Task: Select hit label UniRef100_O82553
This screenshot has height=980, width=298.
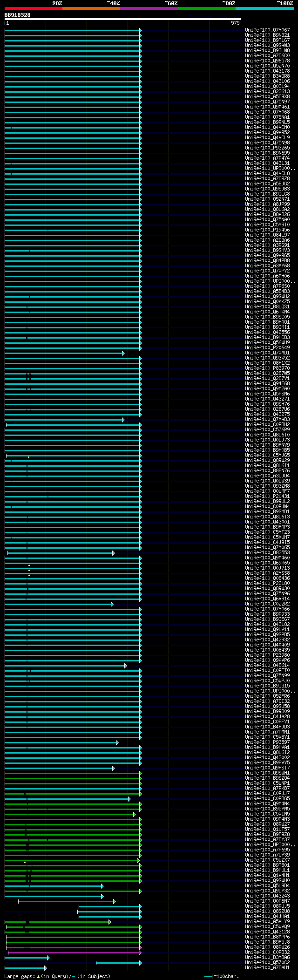Action: [x=267, y=553]
